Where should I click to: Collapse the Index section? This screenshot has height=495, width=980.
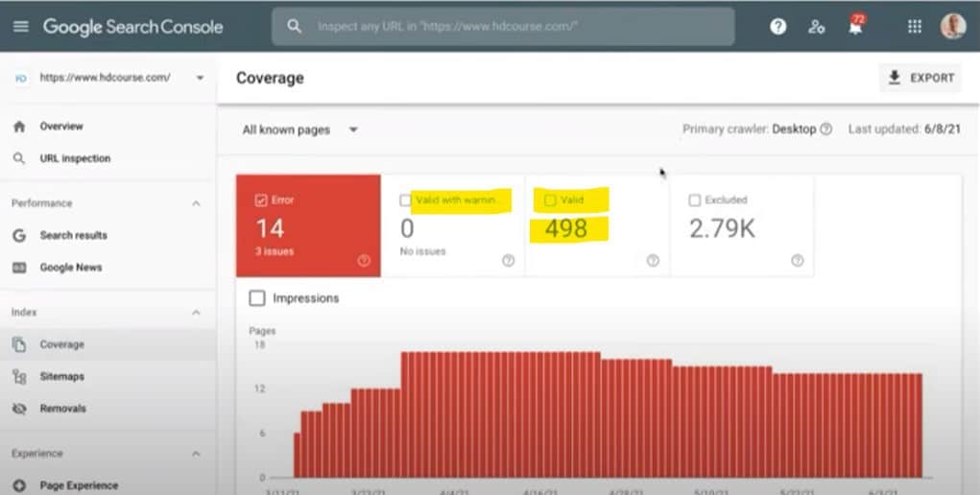pyautogui.click(x=196, y=313)
